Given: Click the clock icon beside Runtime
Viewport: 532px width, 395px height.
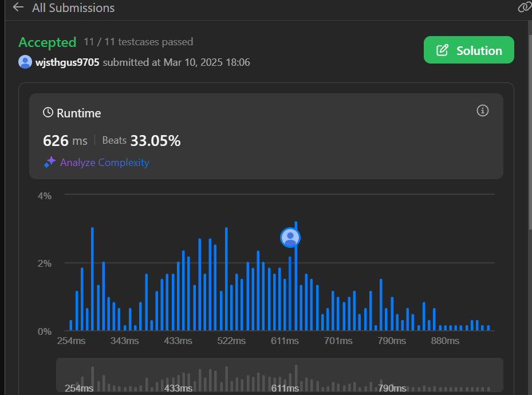Looking at the screenshot, I should 48,112.
